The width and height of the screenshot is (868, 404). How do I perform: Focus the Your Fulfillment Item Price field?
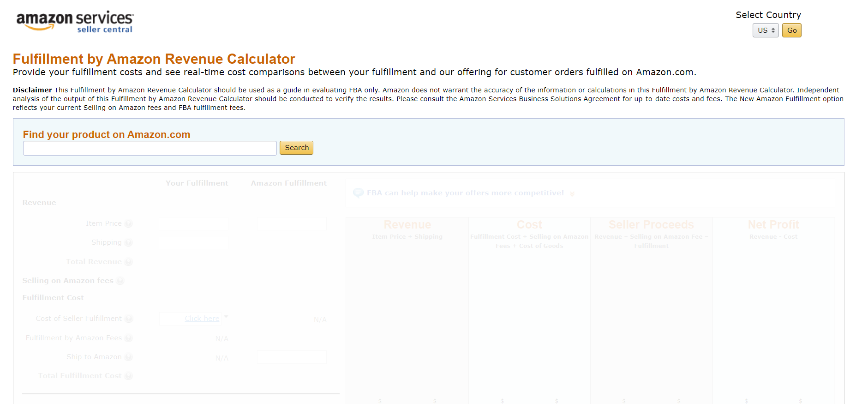[194, 224]
